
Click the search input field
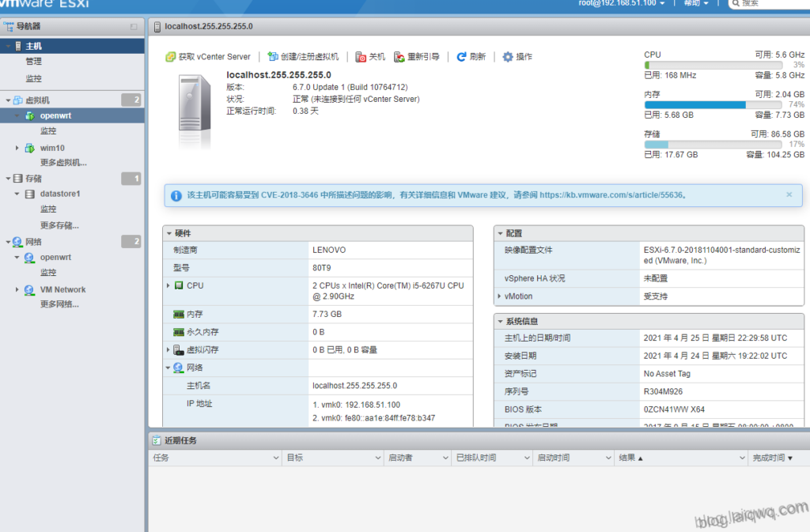point(771,3)
